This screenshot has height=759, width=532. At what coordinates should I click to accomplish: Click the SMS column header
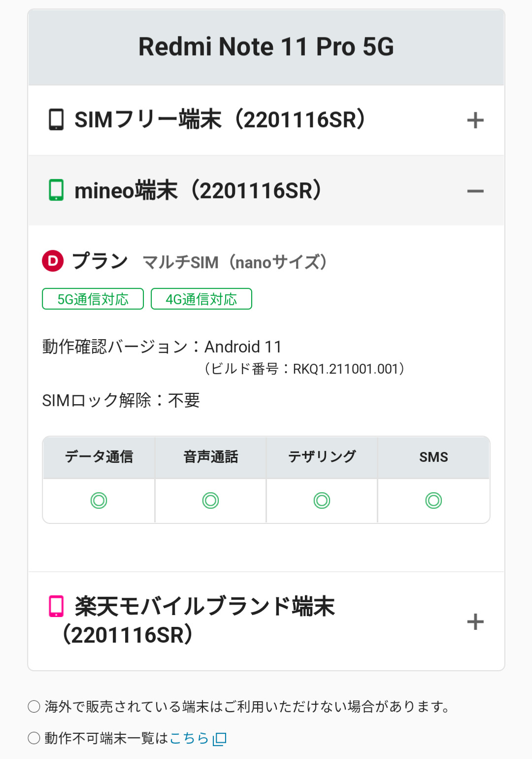(433, 457)
